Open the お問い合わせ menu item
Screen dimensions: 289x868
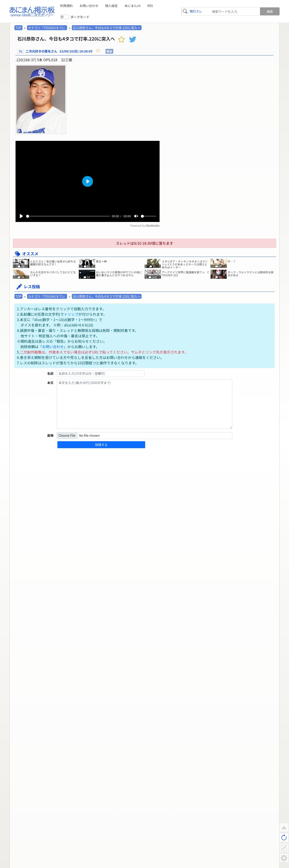click(89, 6)
